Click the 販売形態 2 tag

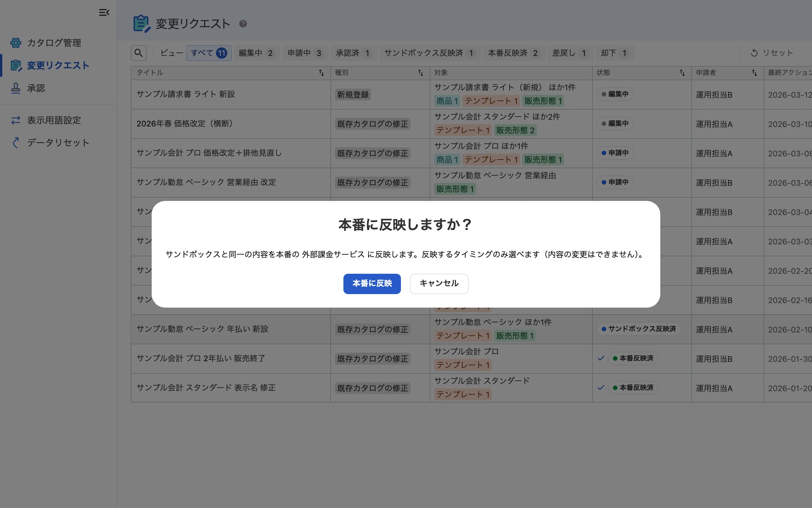pos(515,130)
